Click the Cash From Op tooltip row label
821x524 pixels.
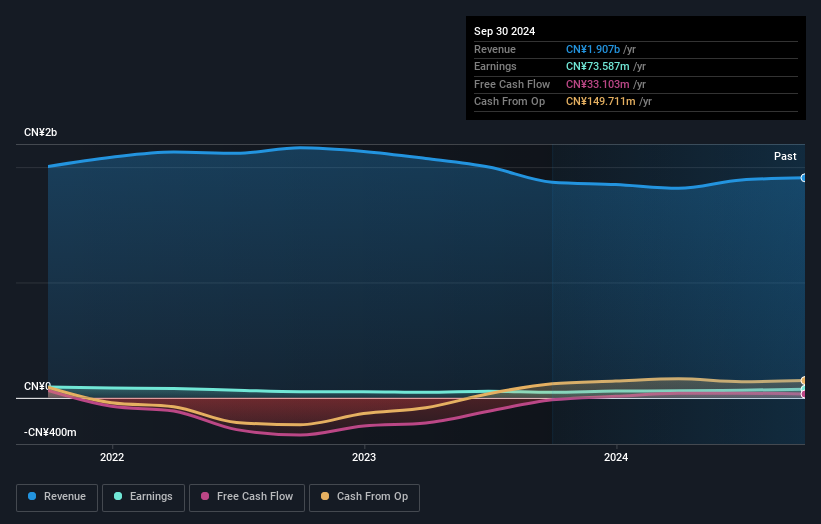(x=509, y=102)
